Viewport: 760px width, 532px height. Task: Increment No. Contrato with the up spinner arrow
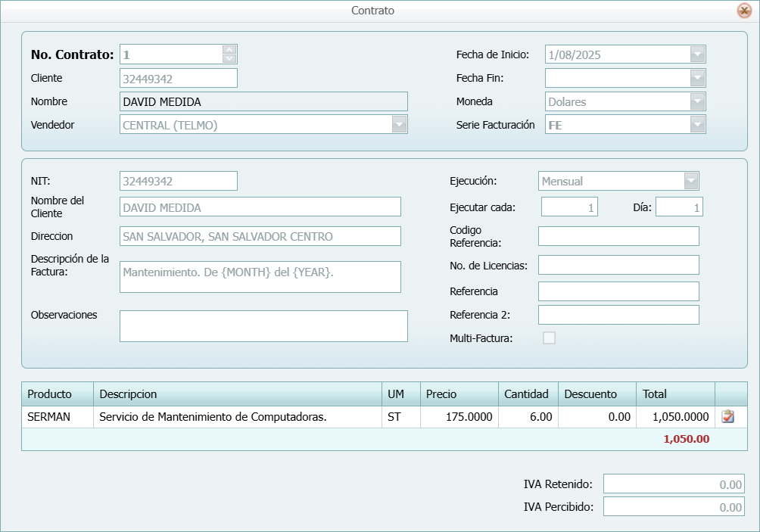coord(229,49)
